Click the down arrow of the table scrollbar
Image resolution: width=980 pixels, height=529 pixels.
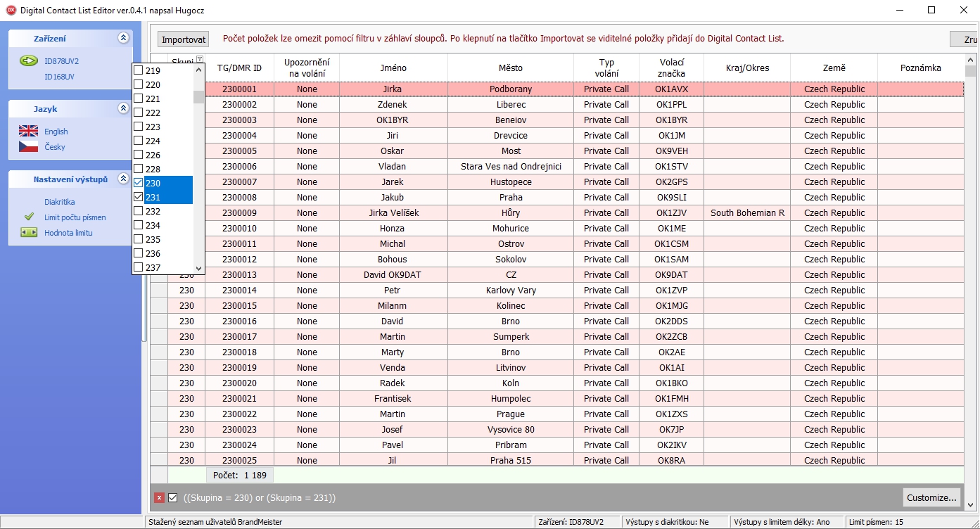point(971,504)
